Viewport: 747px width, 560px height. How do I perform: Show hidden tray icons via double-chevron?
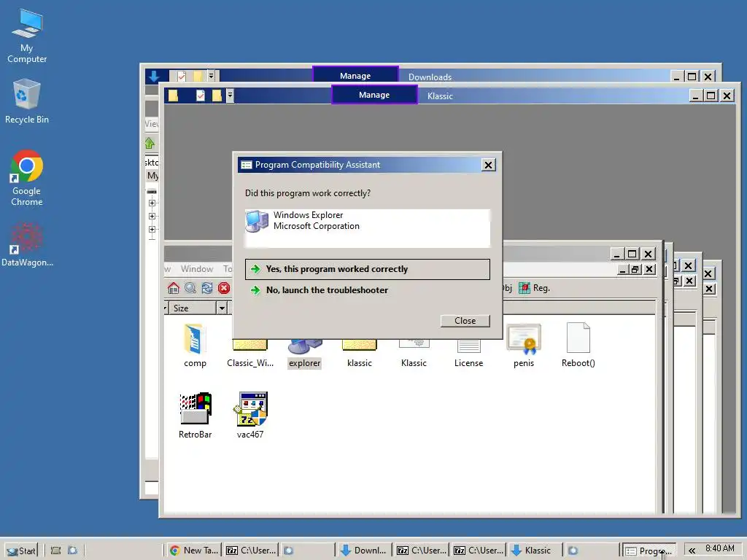692,551
